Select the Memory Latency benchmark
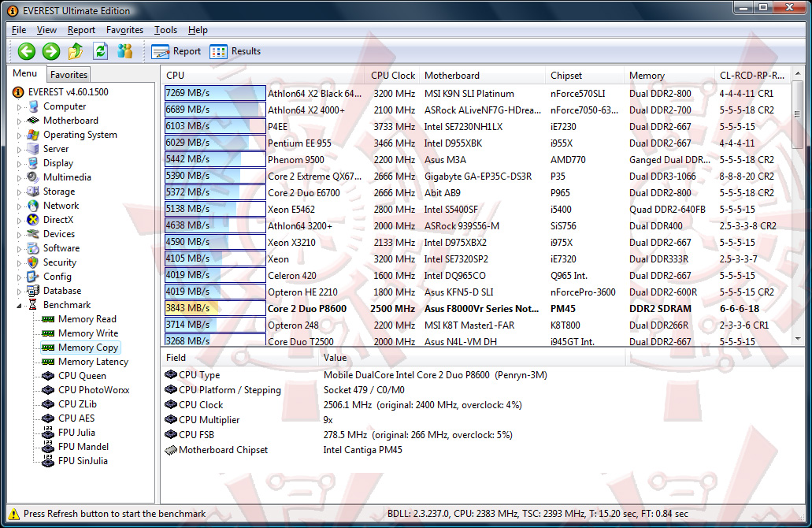812x528 pixels. (93, 362)
